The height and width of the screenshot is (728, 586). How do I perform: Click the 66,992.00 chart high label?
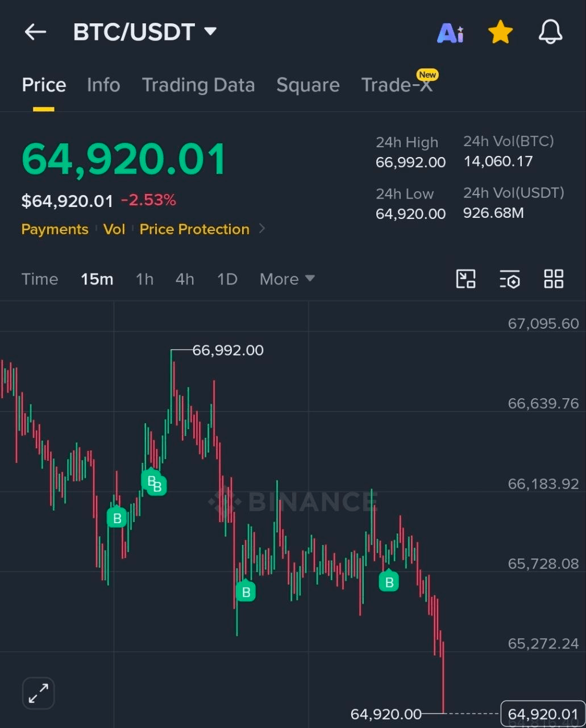coord(228,350)
